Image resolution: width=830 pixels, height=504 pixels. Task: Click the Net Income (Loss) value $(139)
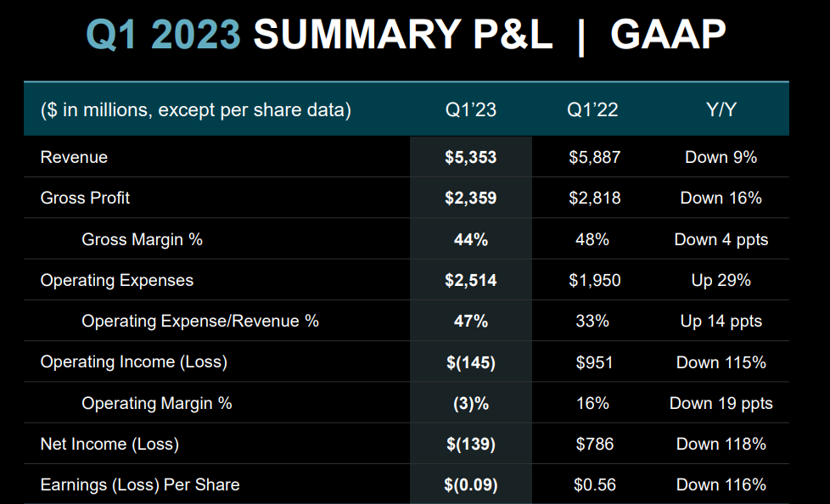(471, 444)
